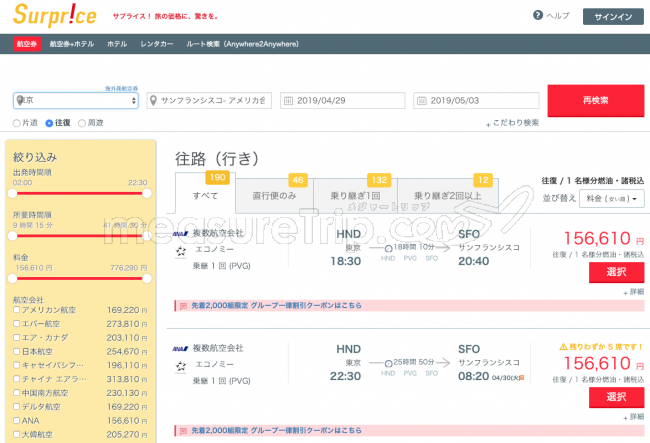Click the 出発時間順 left slider handle
Screen dimensions: 650x443
pyautogui.click(x=12, y=194)
